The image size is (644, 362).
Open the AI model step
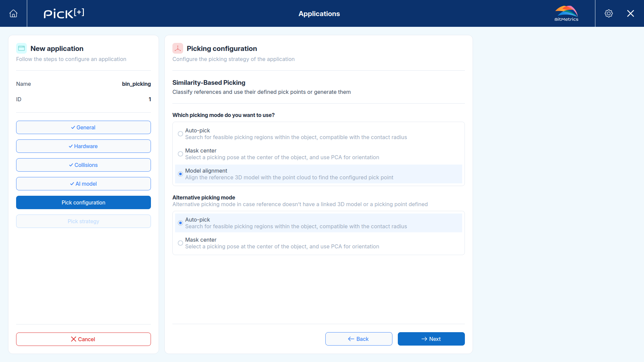[x=84, y=184]
